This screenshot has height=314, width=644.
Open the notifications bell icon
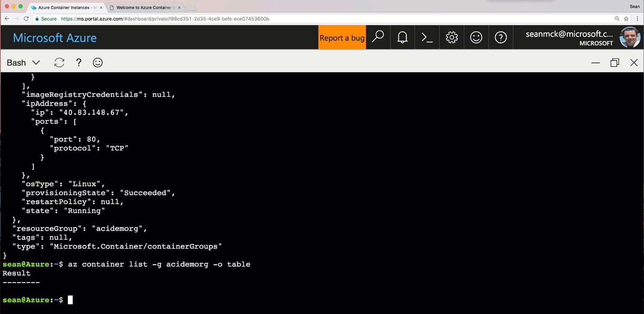(x=402, y=37)
